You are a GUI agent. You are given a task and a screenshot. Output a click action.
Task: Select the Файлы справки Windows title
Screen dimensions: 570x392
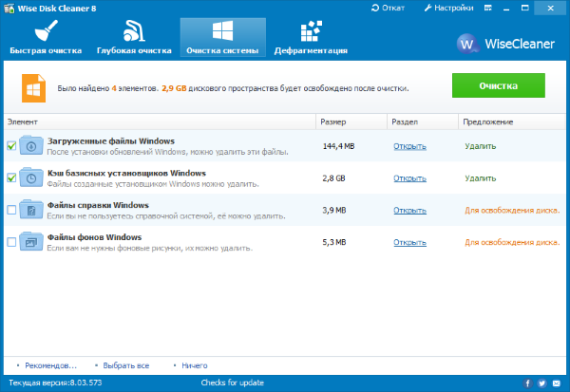tap(98, 205)
